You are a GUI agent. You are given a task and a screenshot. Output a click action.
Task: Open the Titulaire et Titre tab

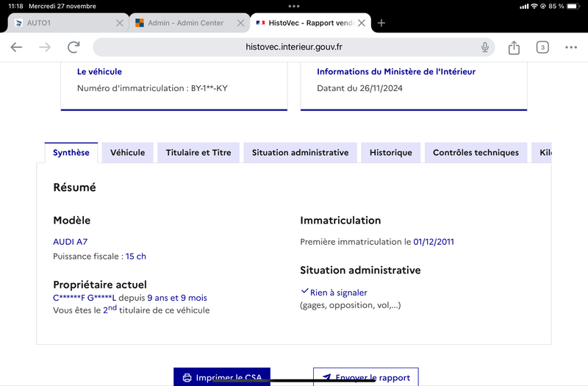tap(198, 153)
